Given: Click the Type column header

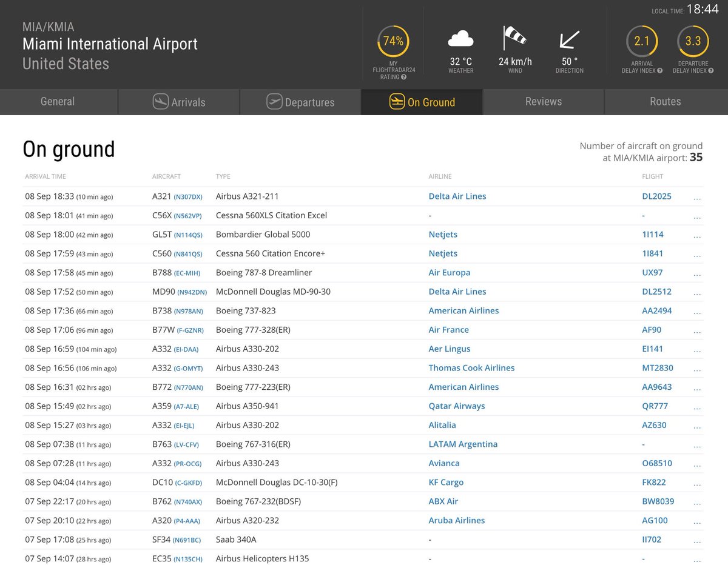Looking at the screenshot, I should (x=223, y=177).
